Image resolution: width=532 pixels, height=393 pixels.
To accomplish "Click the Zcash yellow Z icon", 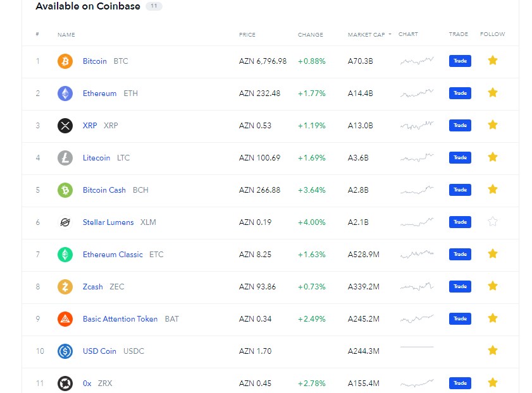I will point(65,287).
